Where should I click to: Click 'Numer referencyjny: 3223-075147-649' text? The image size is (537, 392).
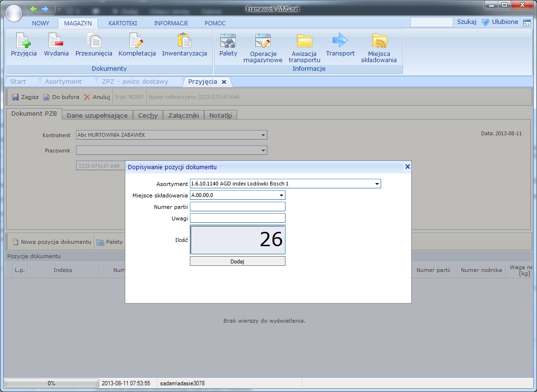pos(194,97)
